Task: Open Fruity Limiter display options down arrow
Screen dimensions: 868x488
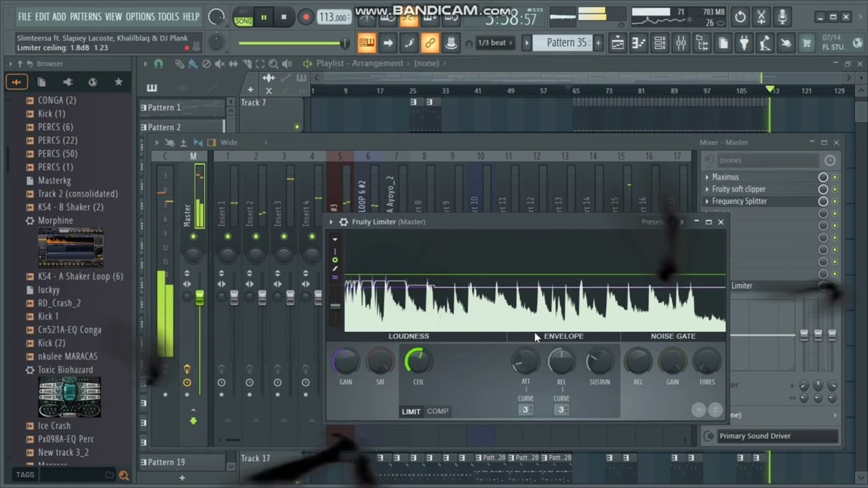Action: pos(335,239)
